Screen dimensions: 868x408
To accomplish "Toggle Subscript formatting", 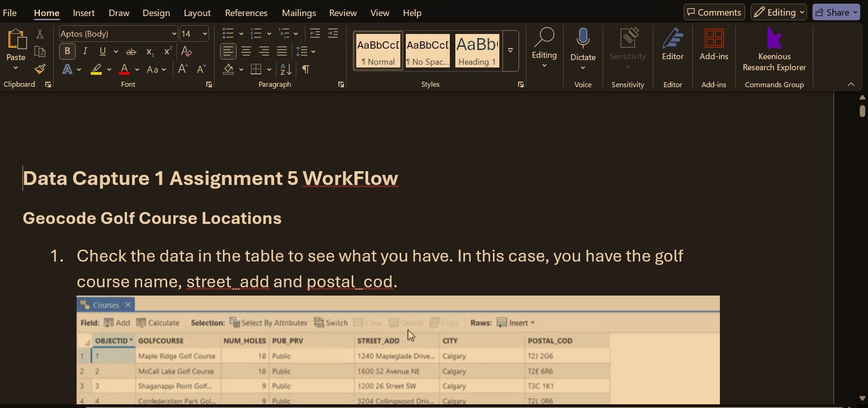I will (149, 51).
